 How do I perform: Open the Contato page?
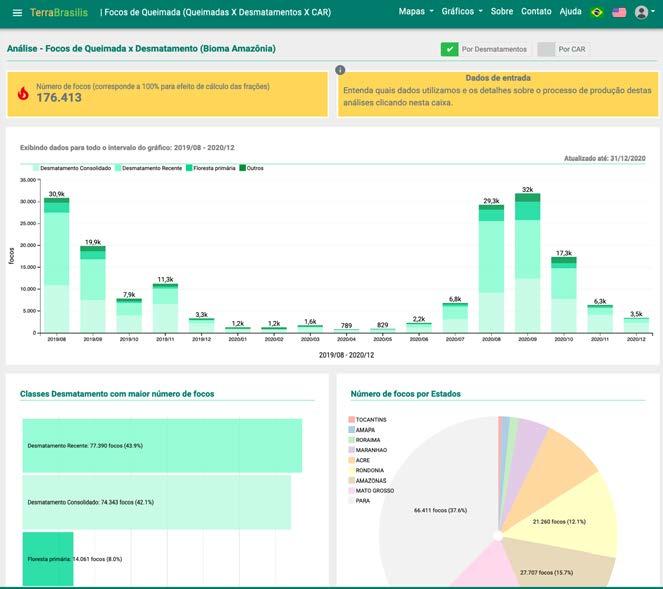point(536,11)
